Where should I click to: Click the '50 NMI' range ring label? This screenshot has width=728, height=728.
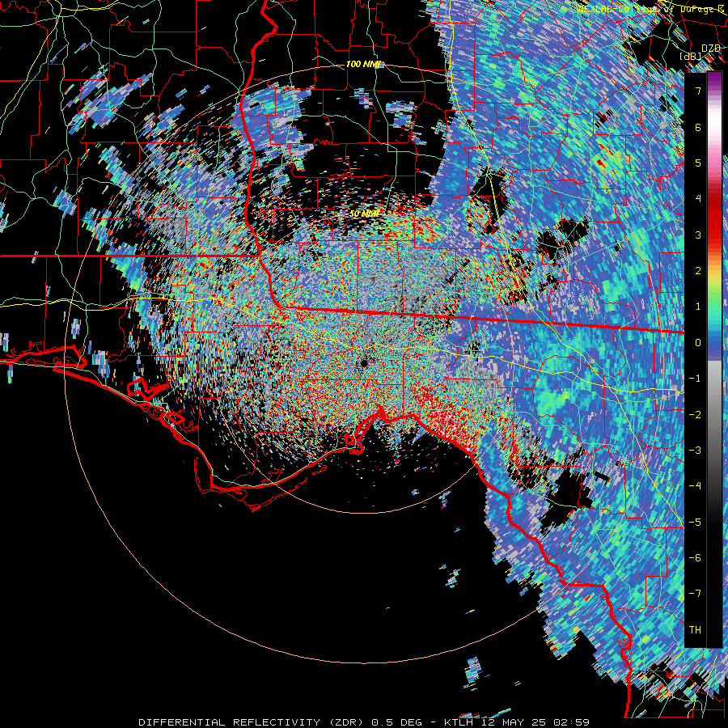coord(365,214)
